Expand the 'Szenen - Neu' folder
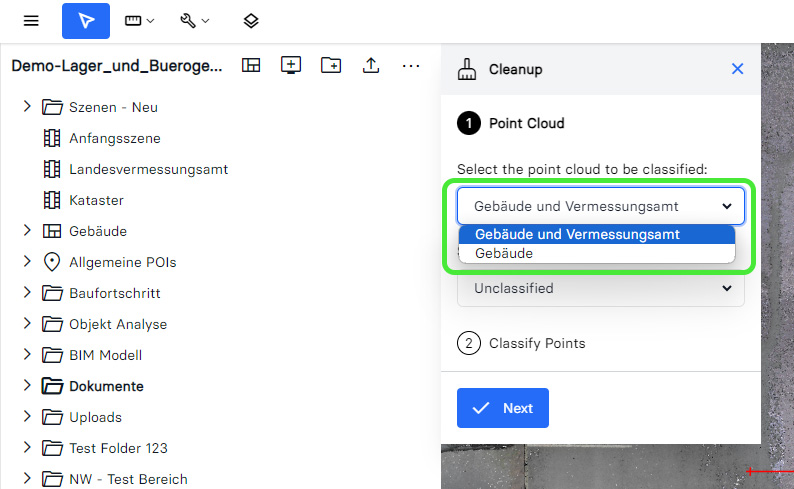Image resolution: width=794 pixels, height=489 pixels. 27,107
